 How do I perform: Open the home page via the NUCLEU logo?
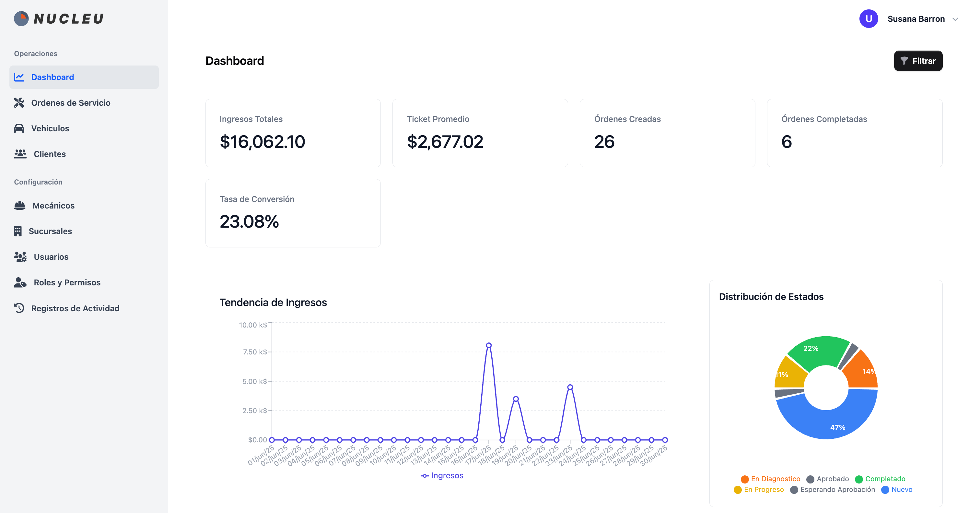pos(59,18)
